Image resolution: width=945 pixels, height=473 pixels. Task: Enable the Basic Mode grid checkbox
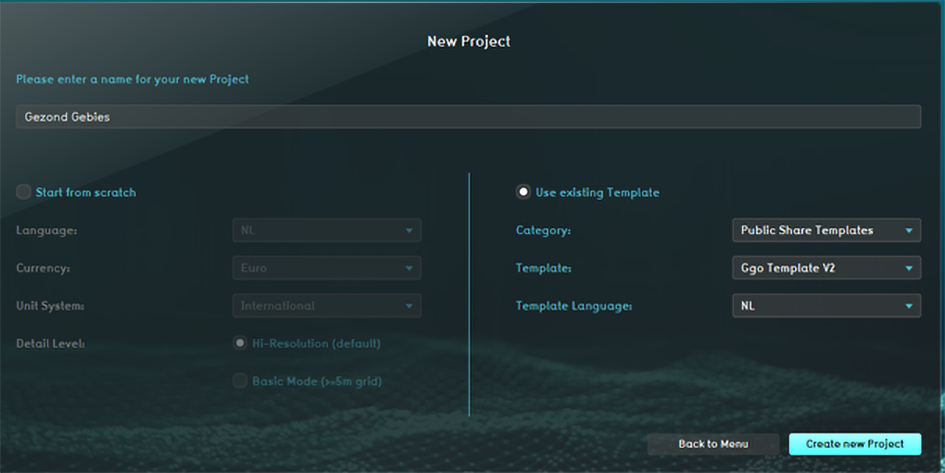(x=240, y=381)
